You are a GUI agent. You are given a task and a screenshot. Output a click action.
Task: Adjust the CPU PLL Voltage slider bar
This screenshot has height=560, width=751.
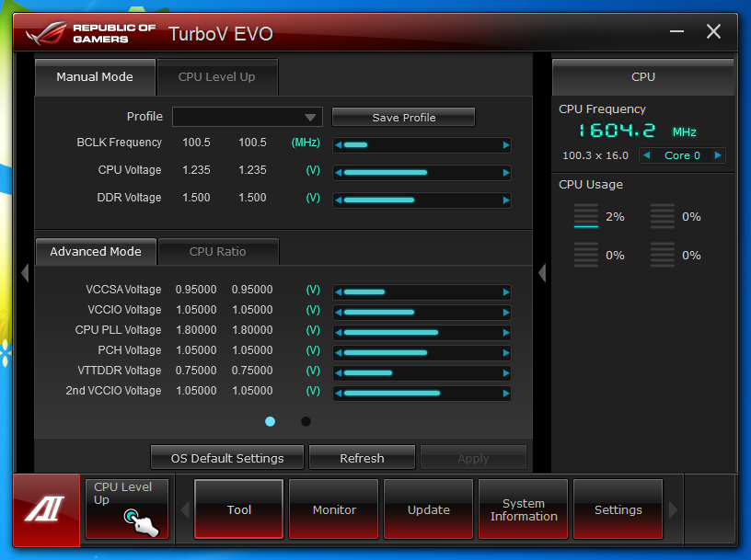[x=422, y=333]
